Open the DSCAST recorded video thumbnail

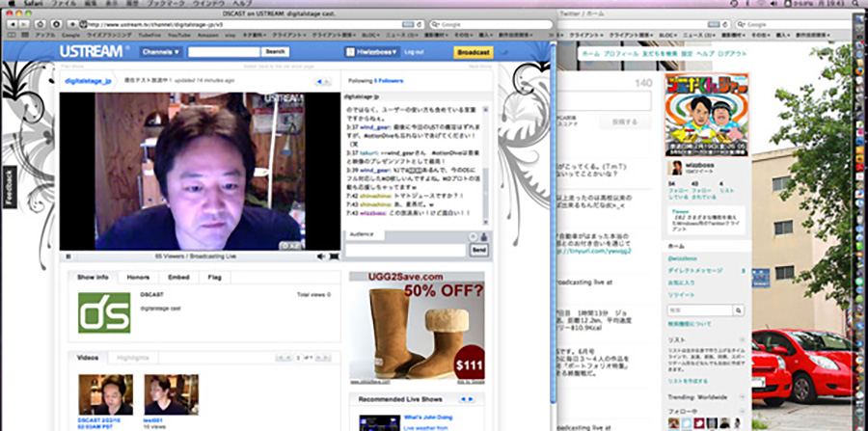pos(106,394)
